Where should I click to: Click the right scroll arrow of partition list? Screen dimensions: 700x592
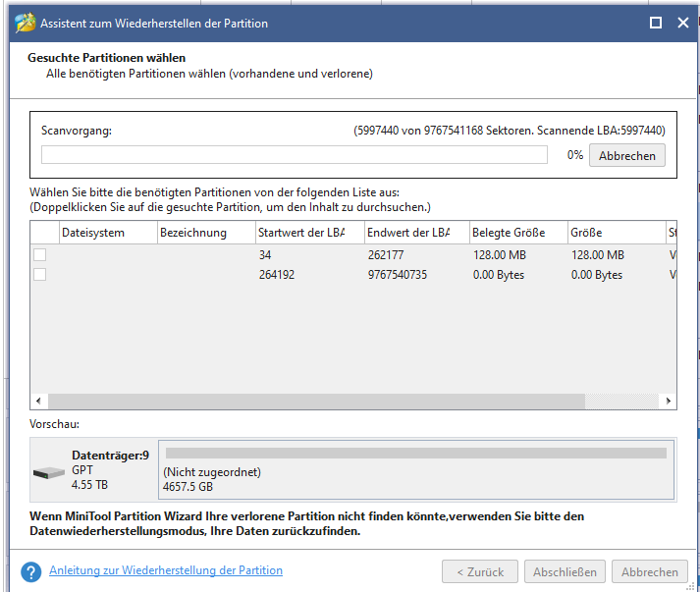tap(668, 401)
